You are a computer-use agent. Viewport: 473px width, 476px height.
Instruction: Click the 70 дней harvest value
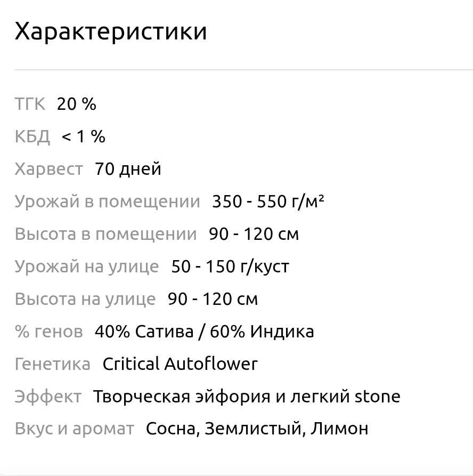(128, 169)
